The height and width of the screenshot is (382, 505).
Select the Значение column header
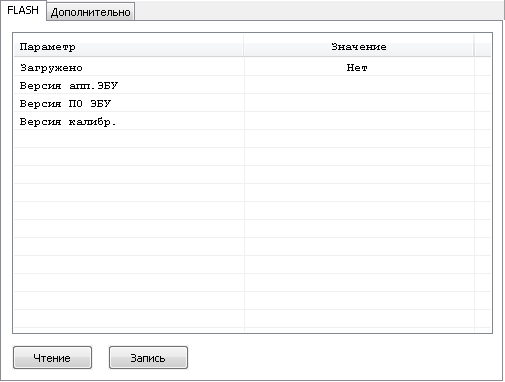point(359,47)
